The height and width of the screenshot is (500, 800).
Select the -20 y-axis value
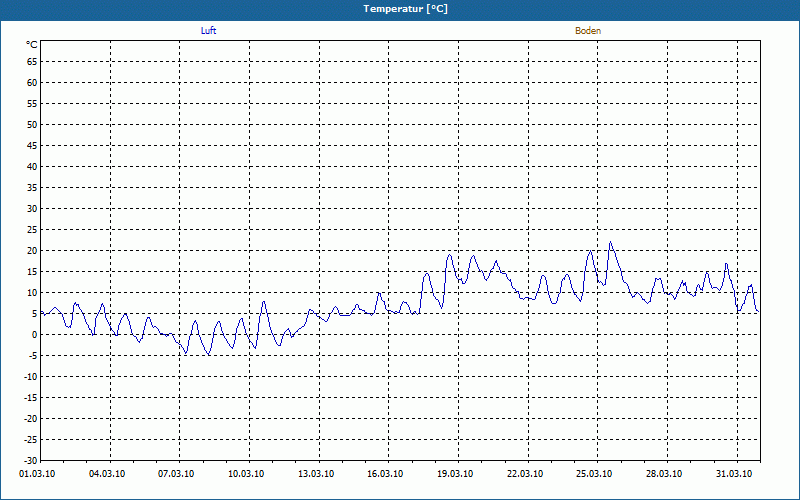point(31,418)
